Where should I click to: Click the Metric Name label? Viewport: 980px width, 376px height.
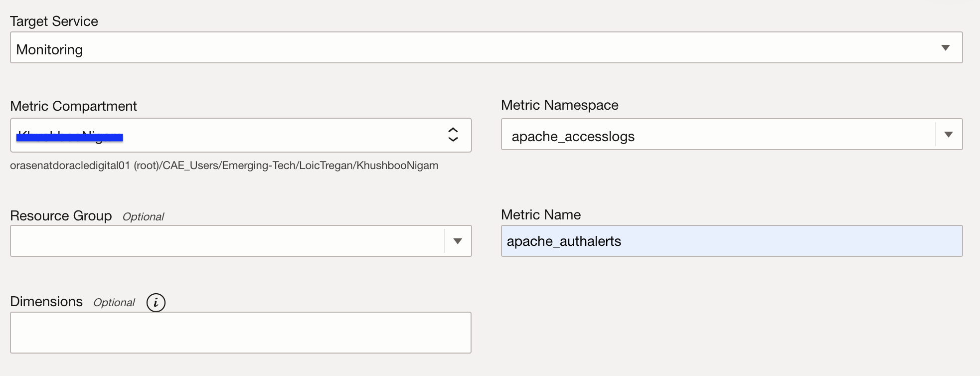(541, 214)
